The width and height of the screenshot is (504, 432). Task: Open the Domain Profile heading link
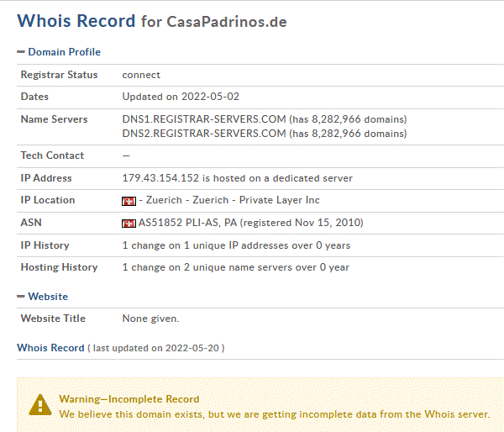coord(65,52)
